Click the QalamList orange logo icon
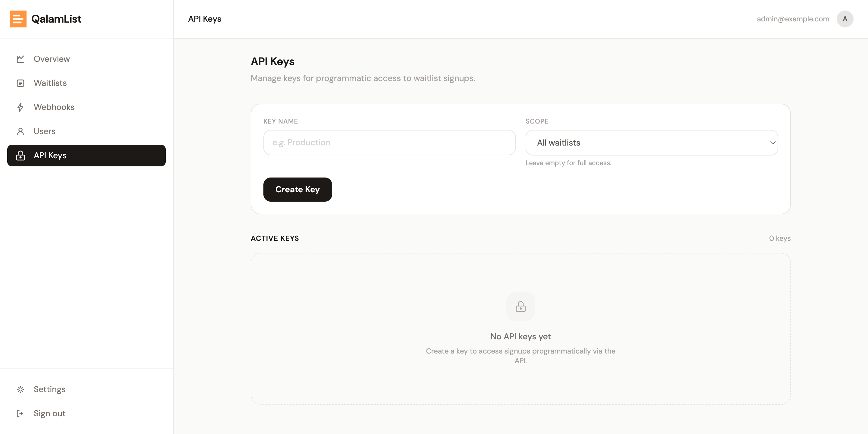Screen dimensions: 868x434 click(x=18, y=19)
